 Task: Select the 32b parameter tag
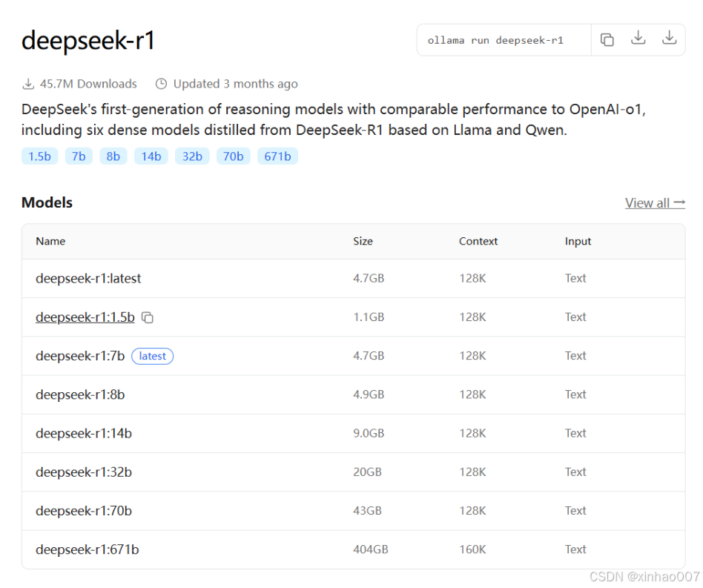click(192, 156)
